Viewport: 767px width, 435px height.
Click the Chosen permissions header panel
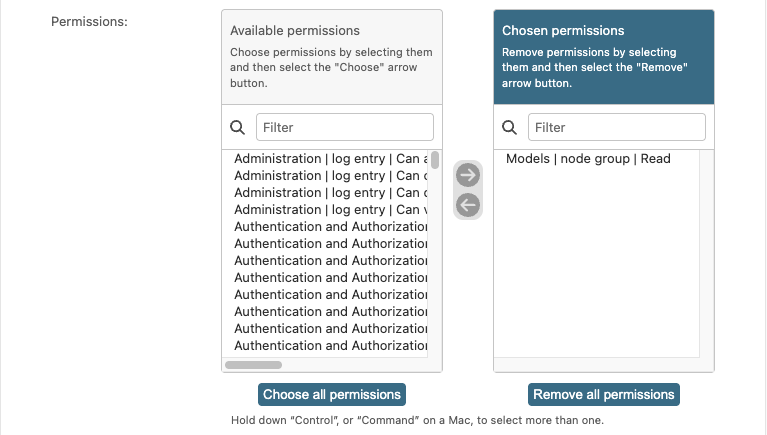(604, 57)
